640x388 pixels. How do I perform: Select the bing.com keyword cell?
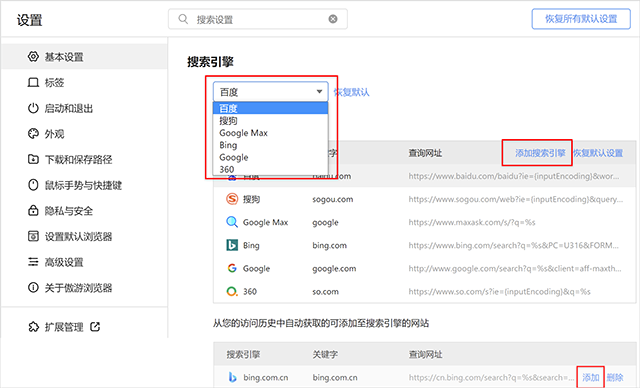329,245
